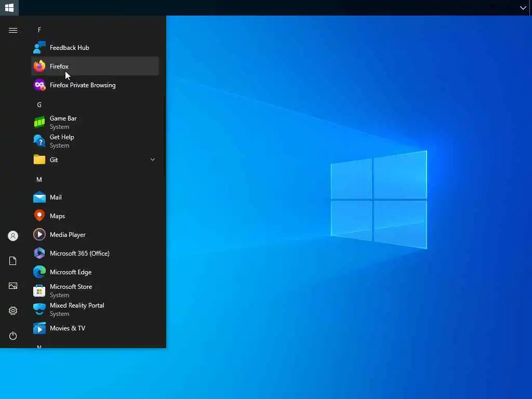
Task: Jump to letter F section header
Action: point(39,30)
